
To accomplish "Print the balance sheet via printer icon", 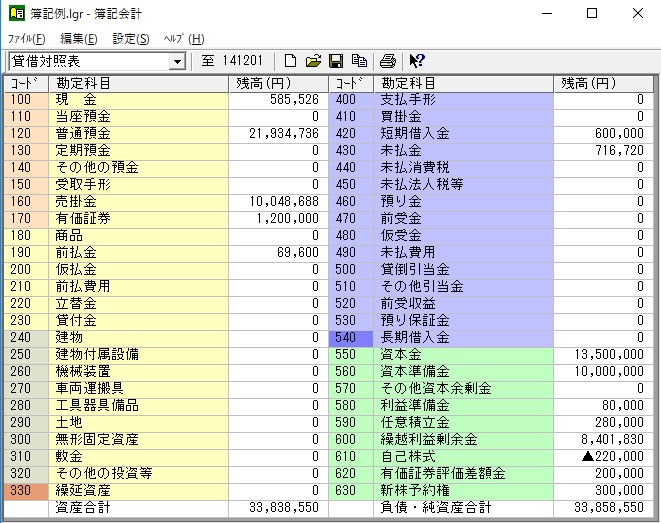I will (x=388, y=61).
